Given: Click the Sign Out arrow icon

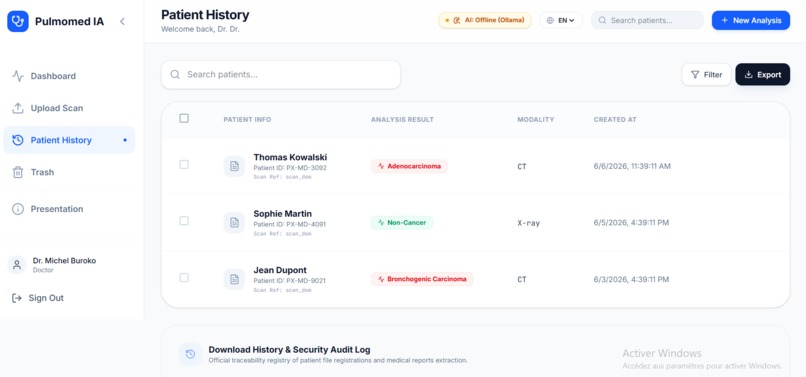Looking at the screenshot, I should tap(17, 298).
